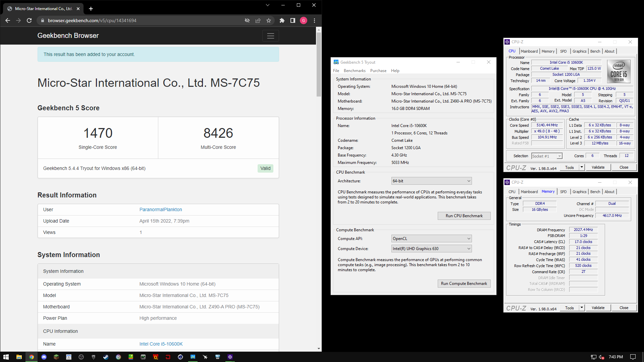Click Tools button in upper CPU-Z window

(570, 167)
